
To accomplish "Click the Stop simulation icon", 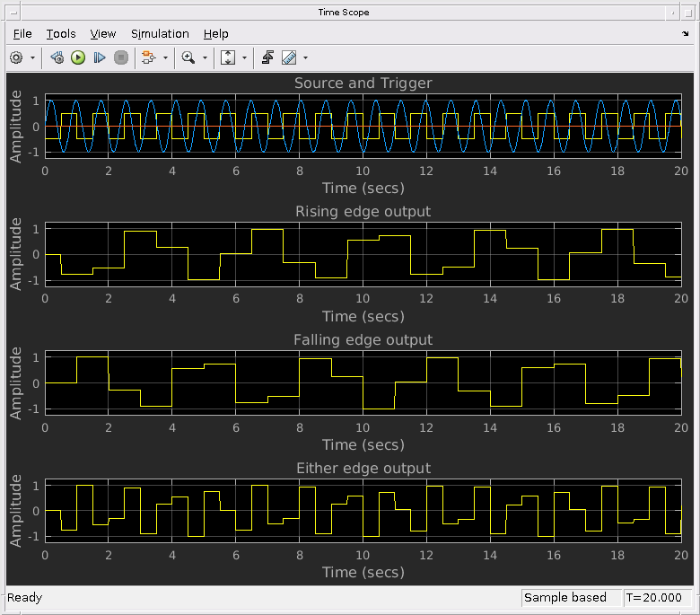I will 121,57.
